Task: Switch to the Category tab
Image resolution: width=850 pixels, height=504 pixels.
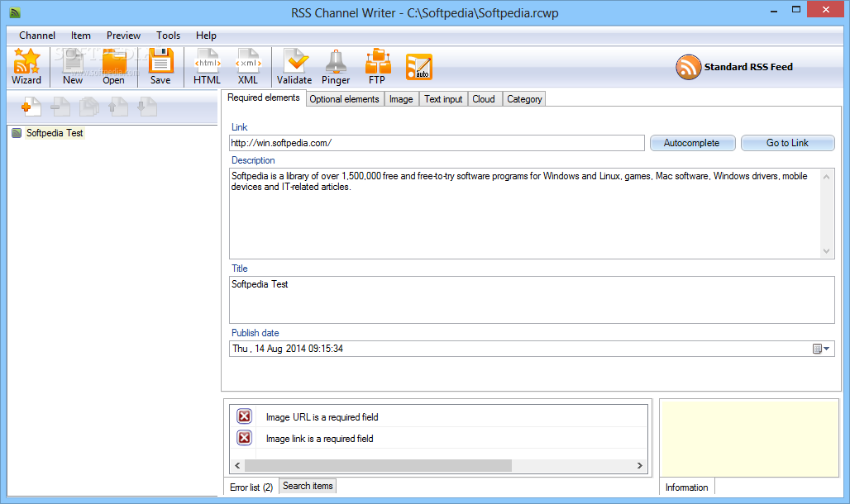Action: click(524, 99)
